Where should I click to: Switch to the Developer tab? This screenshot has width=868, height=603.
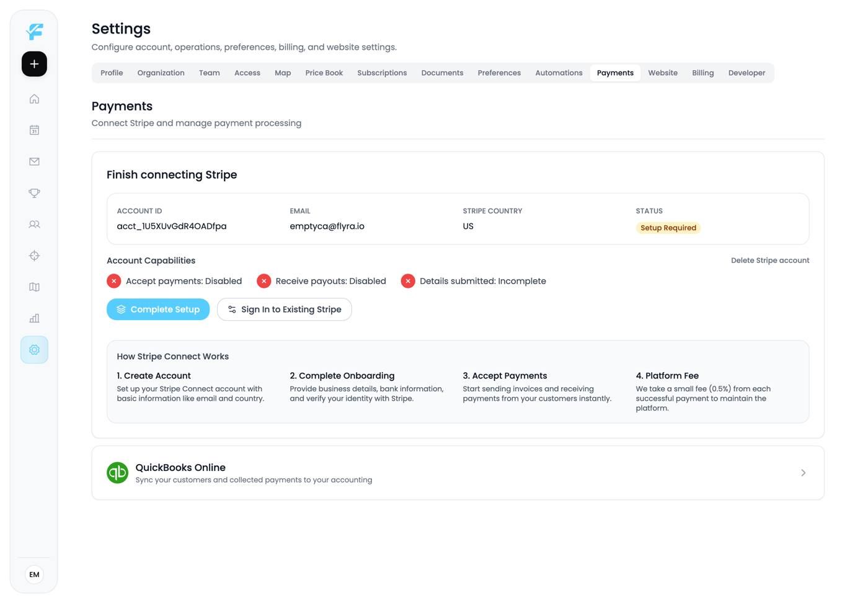click(746, 73)
